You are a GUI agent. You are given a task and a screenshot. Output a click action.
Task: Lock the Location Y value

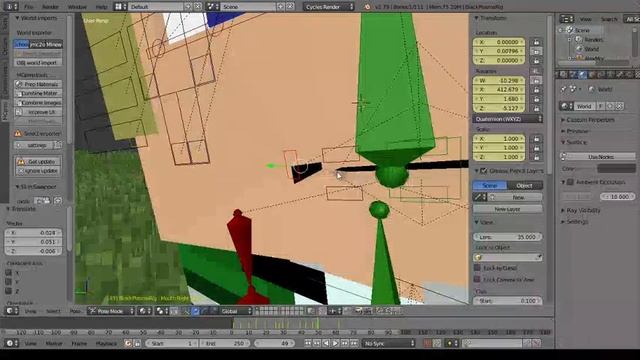click(x=536, y=51)
